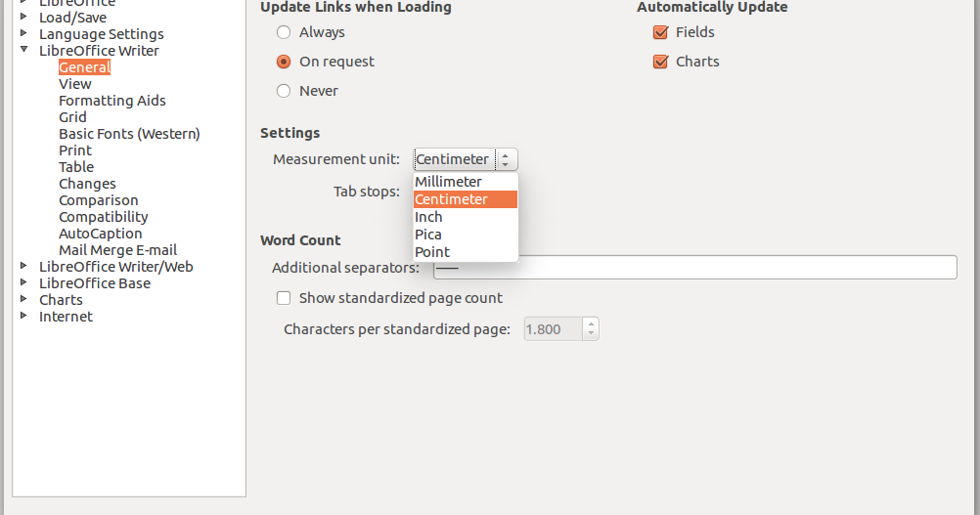Open Mail Merge E-mail settings
Image resolution: width=980 pixels, height=515 pixels.
tap(117, 250)
